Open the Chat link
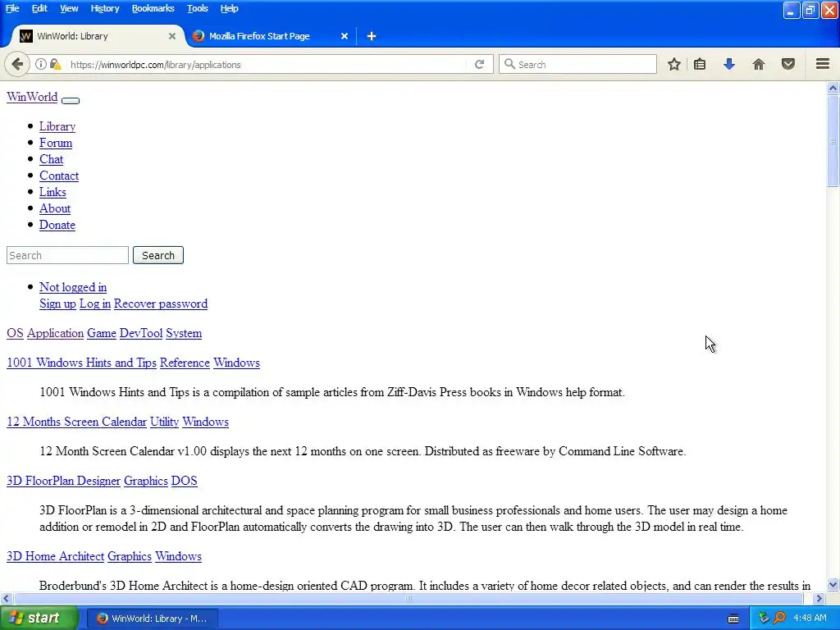 tap(51, 160)
